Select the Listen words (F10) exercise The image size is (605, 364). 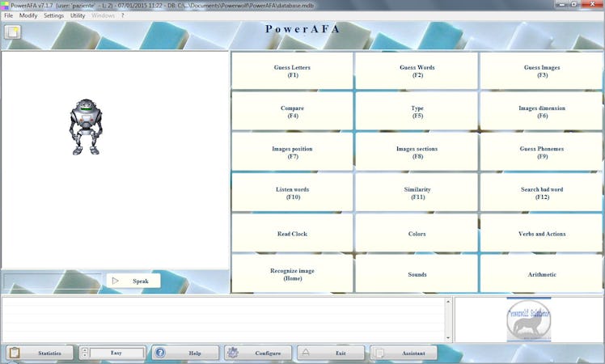292,193
